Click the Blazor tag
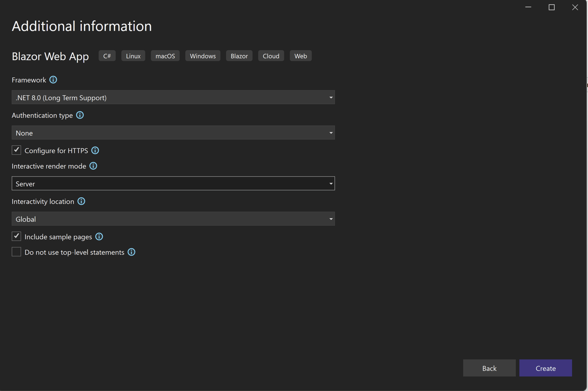The image size is (588, 391). [239, 56]
